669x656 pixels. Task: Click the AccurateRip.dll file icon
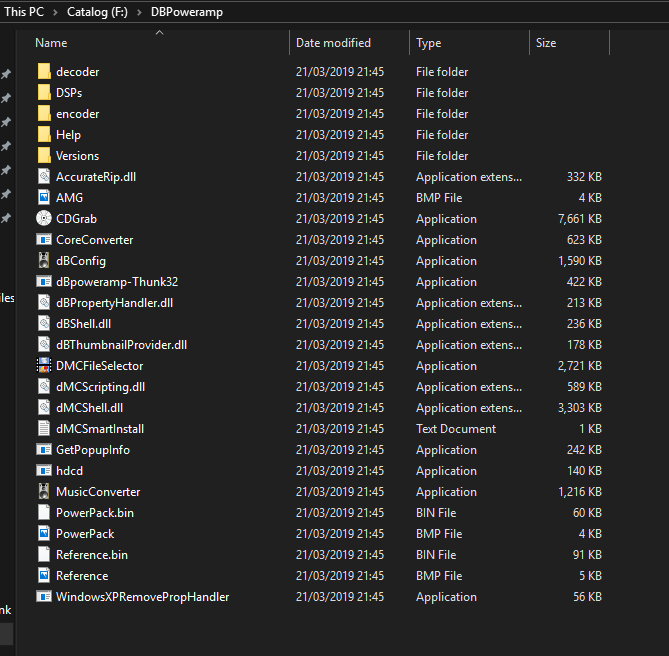click(44, 177)
